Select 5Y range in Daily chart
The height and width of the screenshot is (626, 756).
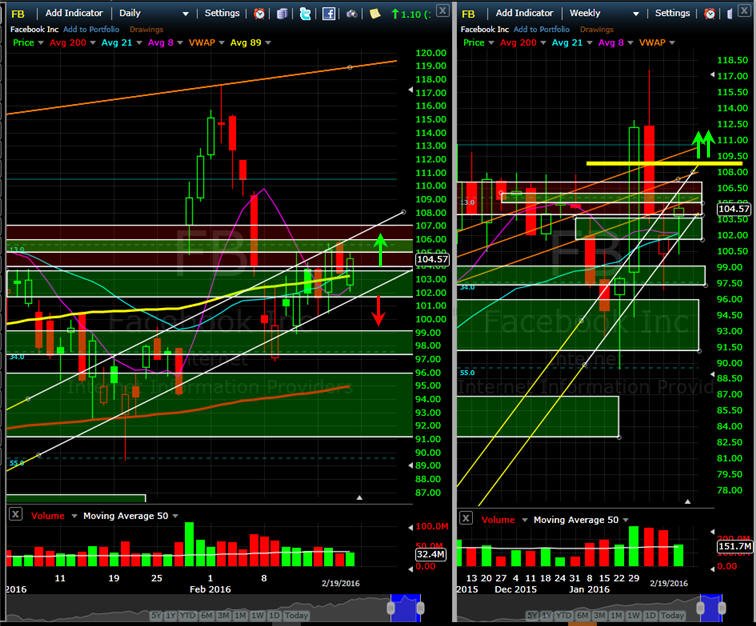pos(156,616)
